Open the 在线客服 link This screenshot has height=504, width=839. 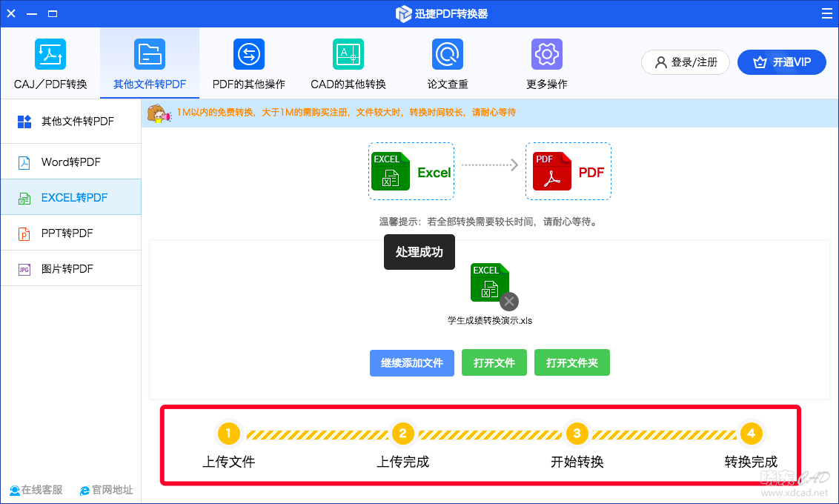point(36,490)
